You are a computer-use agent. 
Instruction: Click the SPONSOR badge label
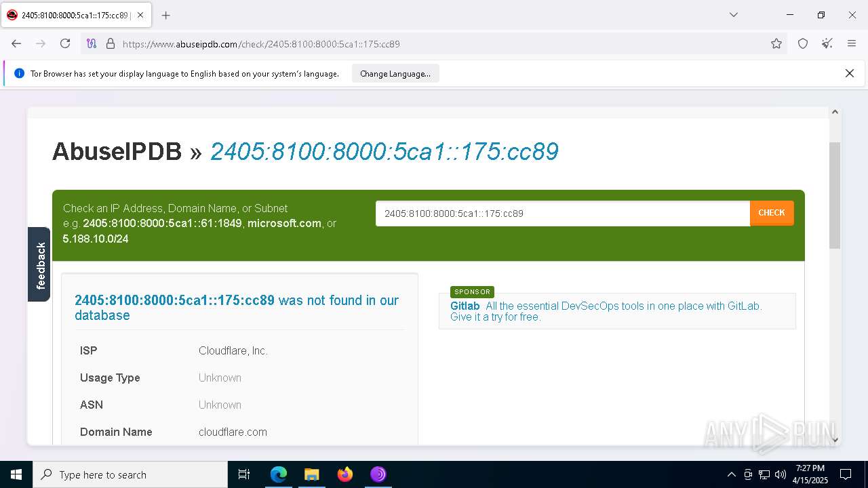472,292
